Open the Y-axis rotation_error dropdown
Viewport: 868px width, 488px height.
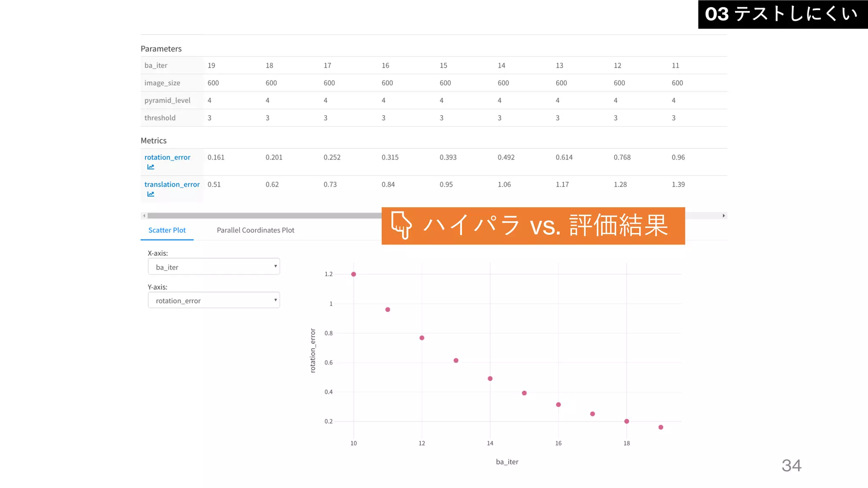[214, 300]
